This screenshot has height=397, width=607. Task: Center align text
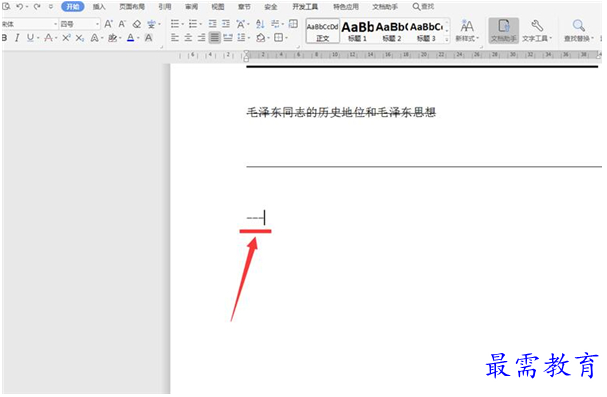tap(188, 38)
